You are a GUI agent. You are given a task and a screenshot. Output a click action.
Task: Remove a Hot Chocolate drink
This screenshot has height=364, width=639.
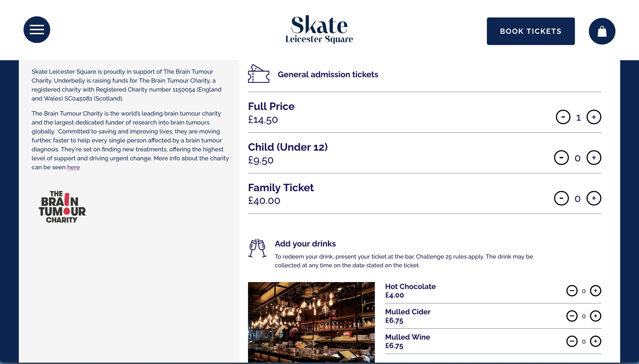point(572,291)
